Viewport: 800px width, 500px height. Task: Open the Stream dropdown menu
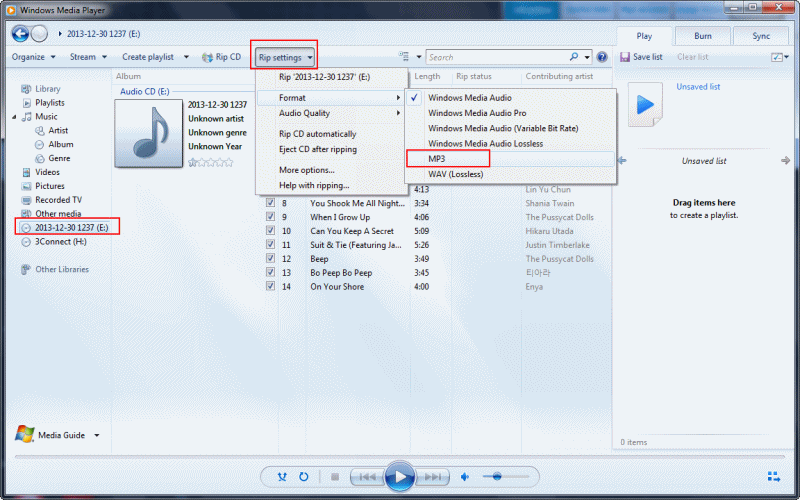(88, 57)
